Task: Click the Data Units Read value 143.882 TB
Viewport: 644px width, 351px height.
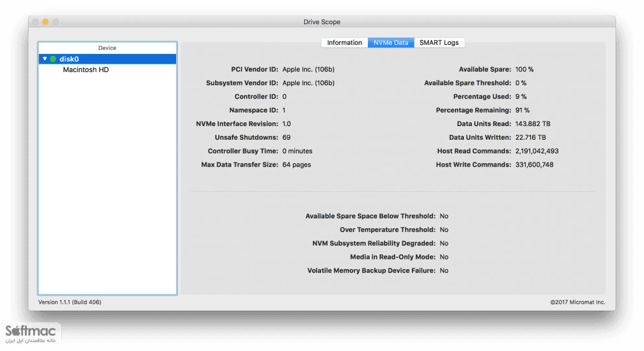Action: (533, 123)
